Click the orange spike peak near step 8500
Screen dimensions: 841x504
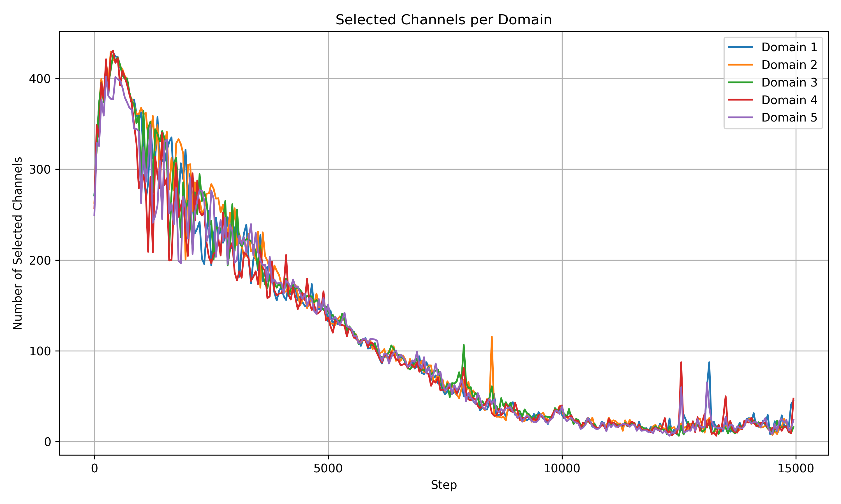(491, 337)
